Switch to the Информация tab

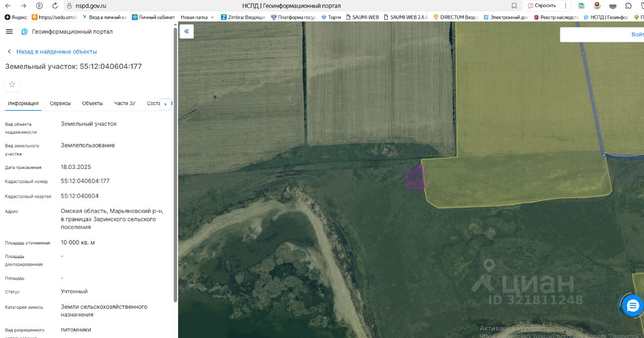[x=23, y=103]
